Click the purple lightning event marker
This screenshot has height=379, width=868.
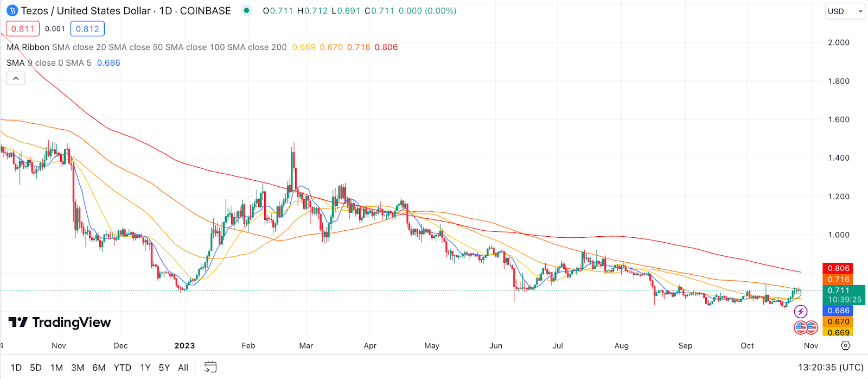pyautogui.click(x=801, y=312)
